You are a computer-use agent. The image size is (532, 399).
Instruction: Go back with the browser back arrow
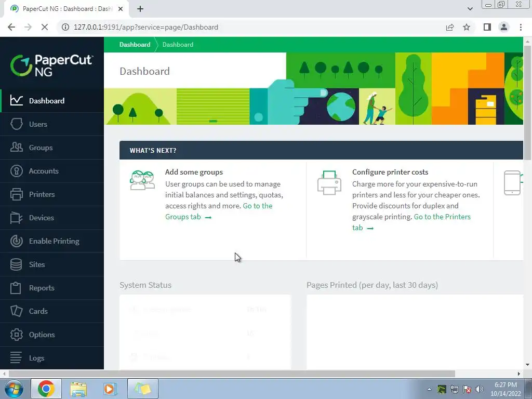pos(11,27)
